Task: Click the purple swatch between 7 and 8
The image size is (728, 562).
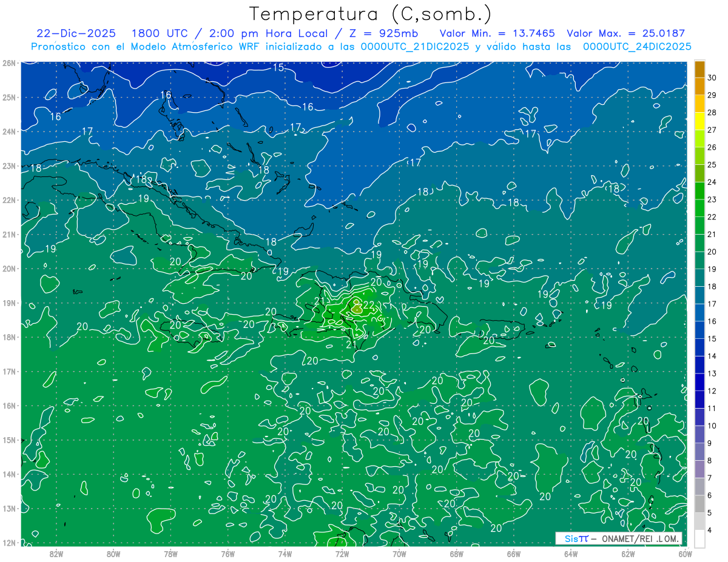Action: tap(699, 469)
